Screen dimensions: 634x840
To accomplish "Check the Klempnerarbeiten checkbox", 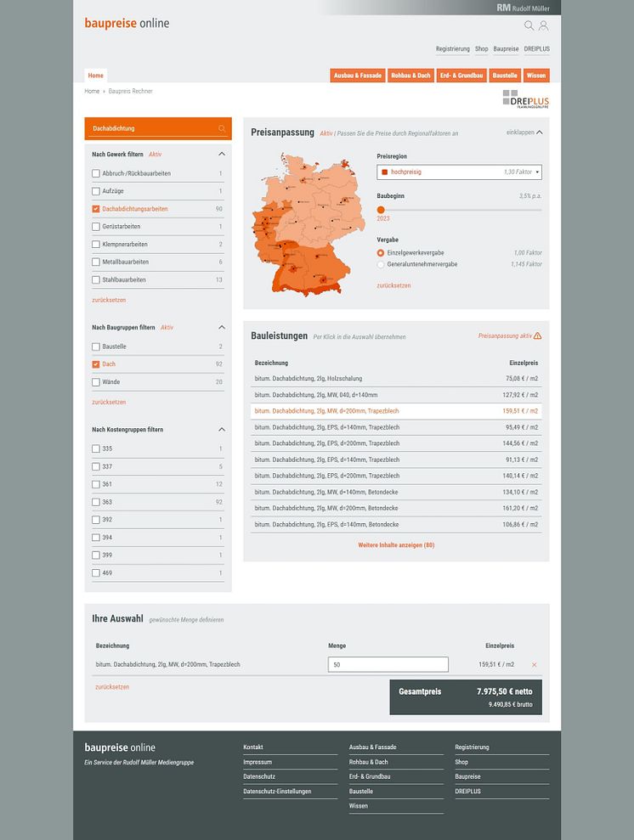I will point(96,245).
